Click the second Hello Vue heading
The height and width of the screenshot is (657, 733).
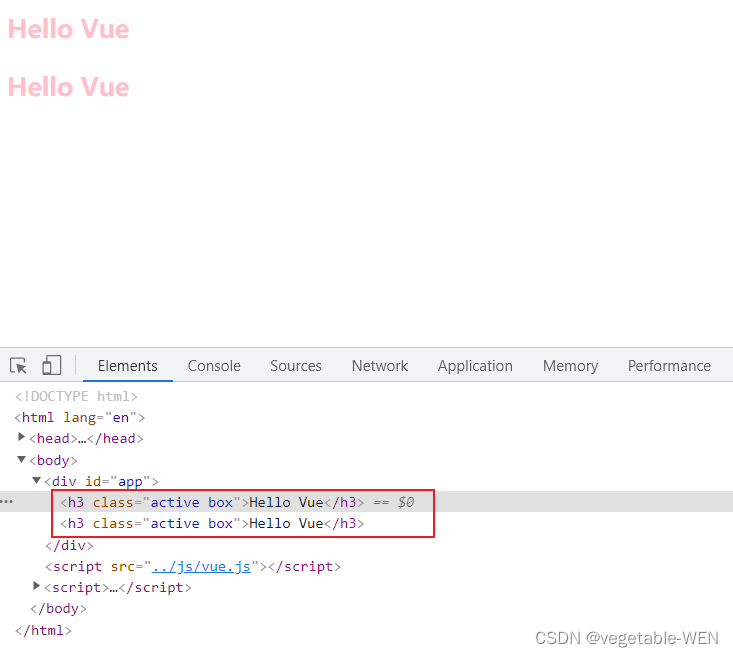tap(68, 87)
